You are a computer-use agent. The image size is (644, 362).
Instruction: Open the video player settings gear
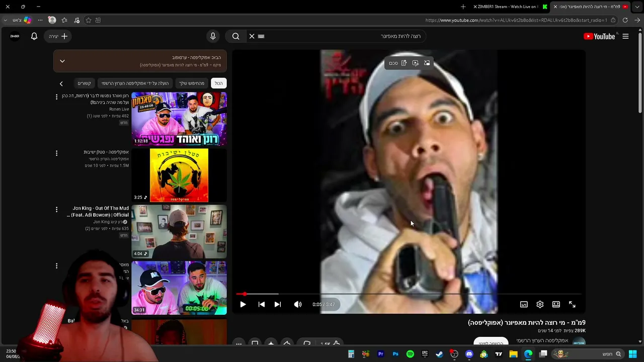pos(540,304)
